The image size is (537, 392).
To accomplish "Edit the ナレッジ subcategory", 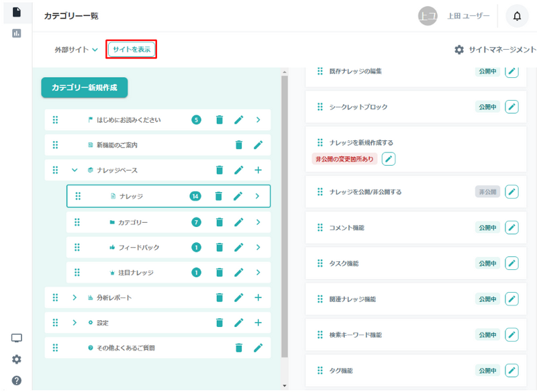I will tap(238, 196).
